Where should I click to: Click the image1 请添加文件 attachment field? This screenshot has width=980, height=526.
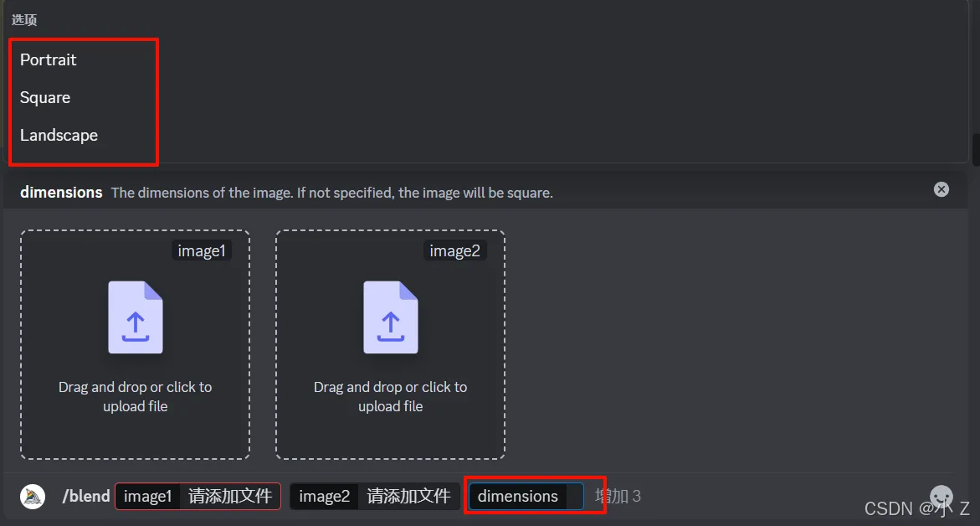click(x=230, y=497)
